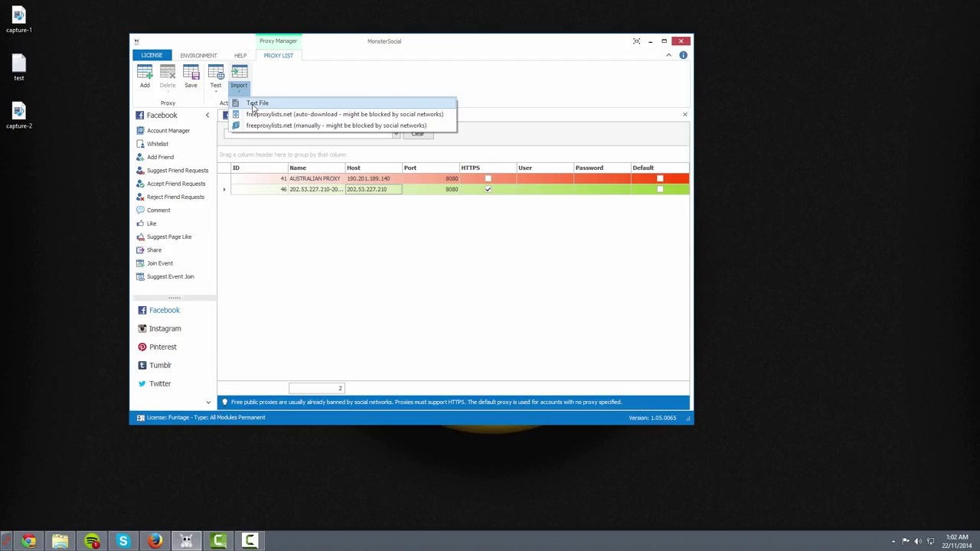Open the Whitelist module
The height and width of the screenshot is (551, 980).
158,144
